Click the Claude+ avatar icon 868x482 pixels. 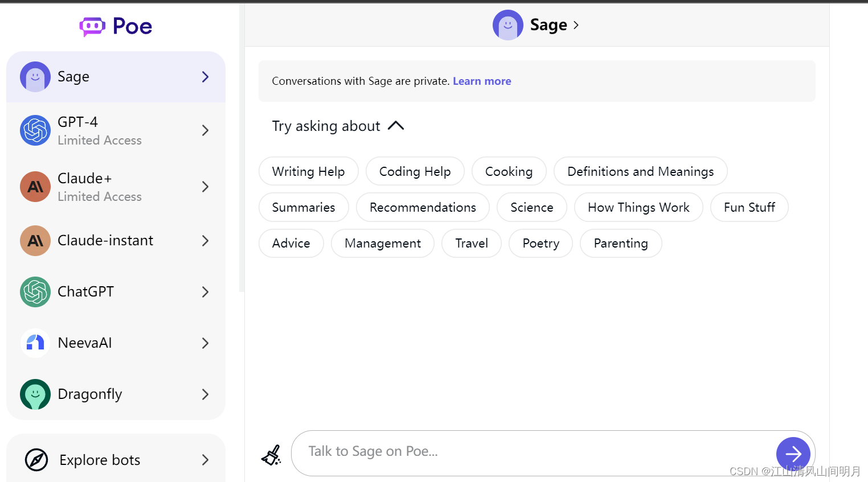[35, 187]
